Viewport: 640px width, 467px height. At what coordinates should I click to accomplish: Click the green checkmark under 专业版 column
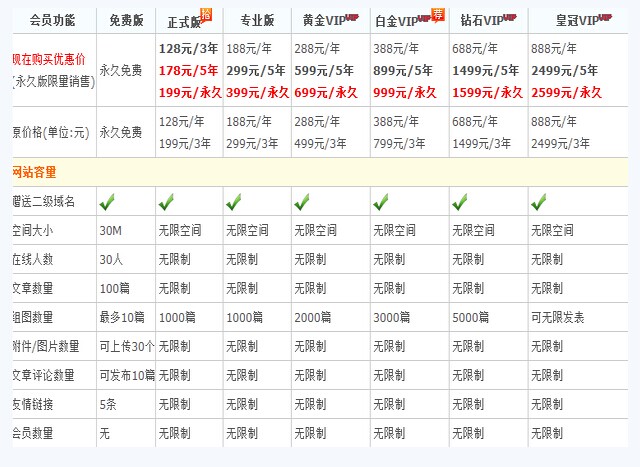[234, 202]
